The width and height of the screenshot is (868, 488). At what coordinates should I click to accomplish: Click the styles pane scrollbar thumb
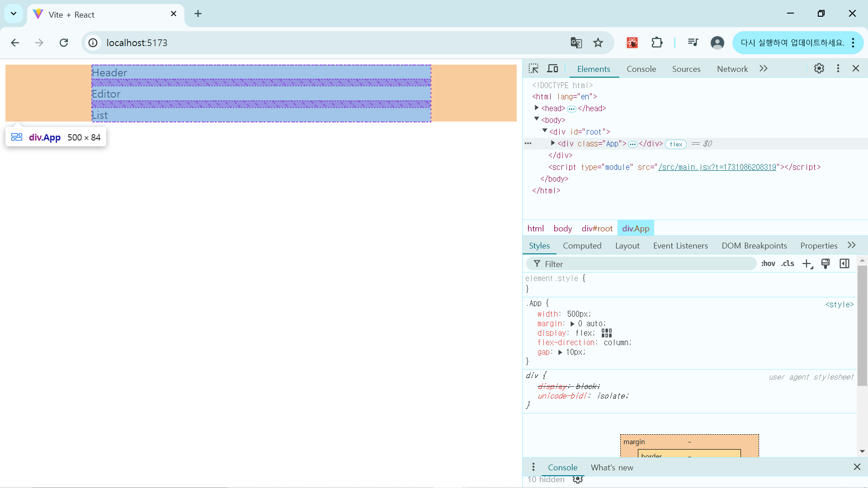[x=862, y=325]
